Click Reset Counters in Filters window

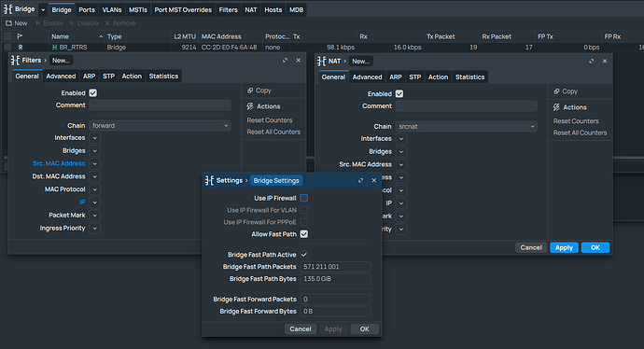270,120
